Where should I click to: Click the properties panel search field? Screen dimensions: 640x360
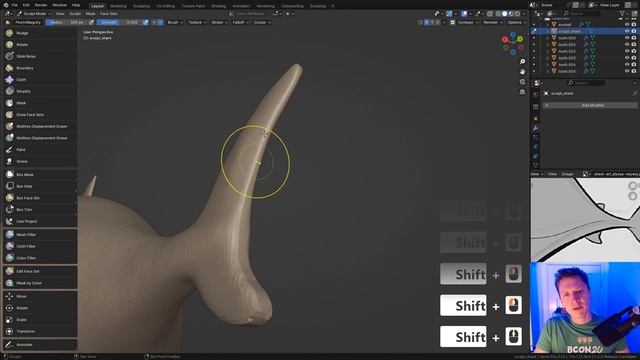coord(586,83)
